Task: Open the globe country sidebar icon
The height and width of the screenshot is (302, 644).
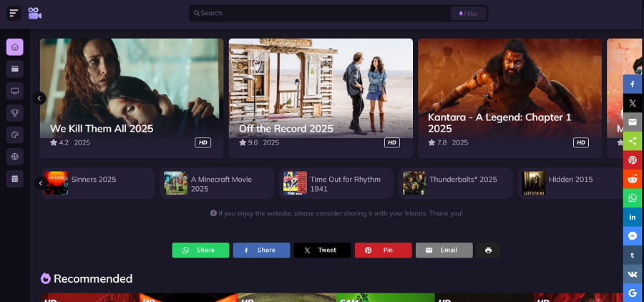Action: pos(15,157)
